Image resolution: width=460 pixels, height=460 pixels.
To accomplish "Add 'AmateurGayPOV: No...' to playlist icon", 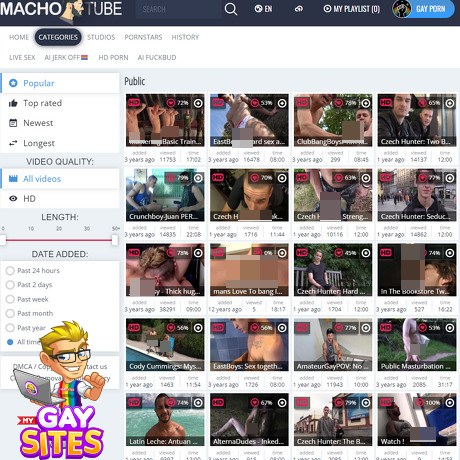I will [366, 328].
